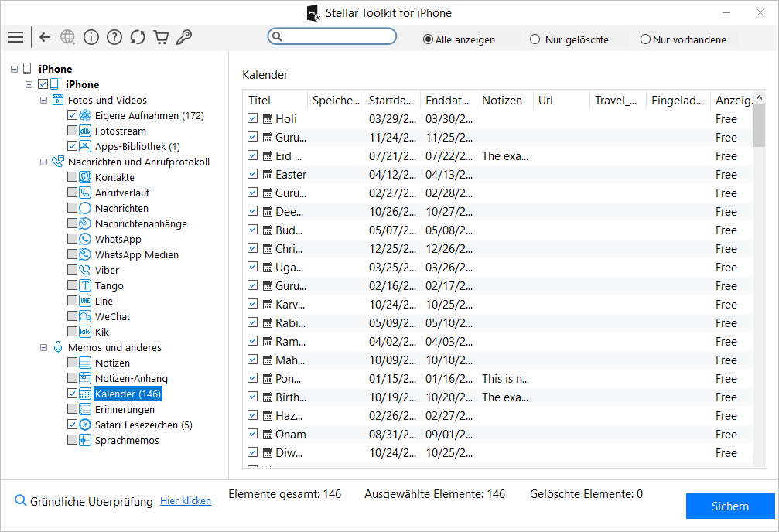The height and width of the screenshot is (532, 779).
Task: Click the Anrufverlauf phone icon
Action: 85,193
